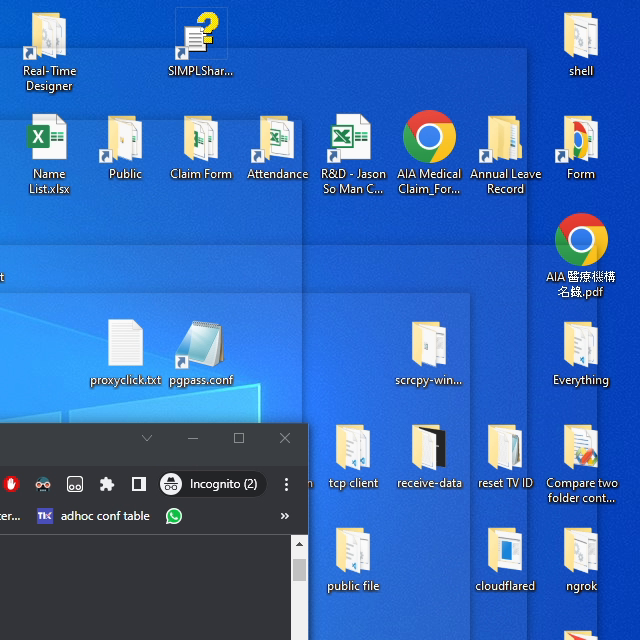The image size is (640, 640).
Task: Click the browser's vertical scrollbar thumb
Action: click(x=299, y=570)
